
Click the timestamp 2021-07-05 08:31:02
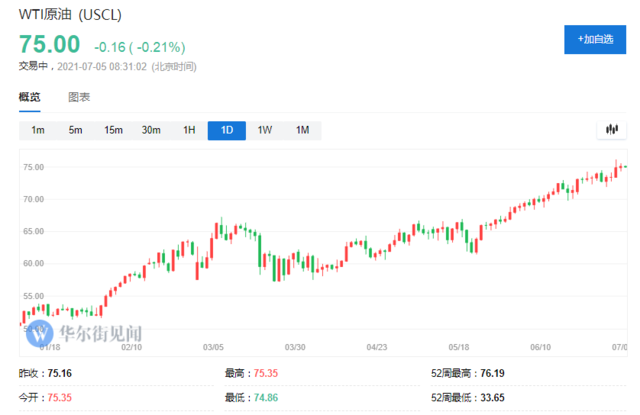pos(102,67)
